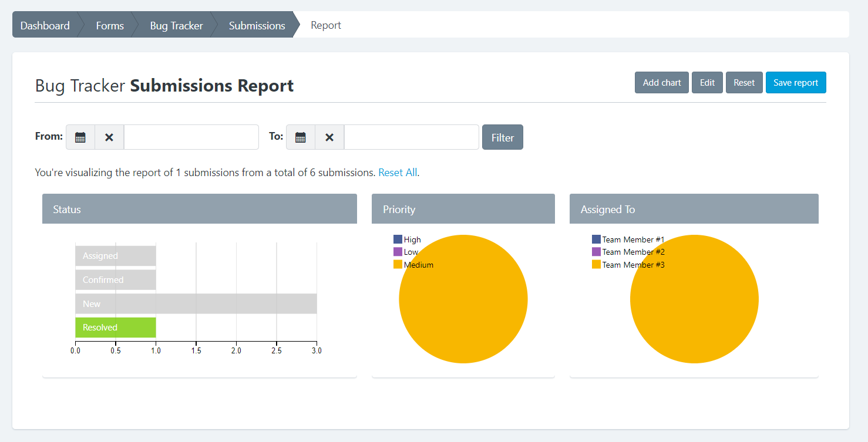The image size is (868, 442).
Task: Click the New bar in Status chart
Action: 196,304
